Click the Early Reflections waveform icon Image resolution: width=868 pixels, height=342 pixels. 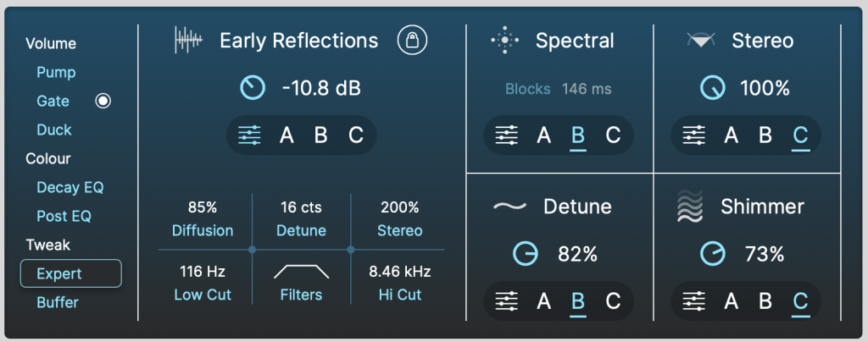point(189,40)
